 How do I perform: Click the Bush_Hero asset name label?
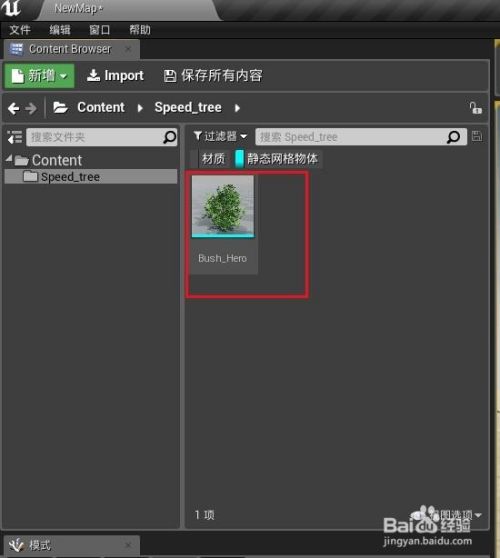coord(222,258)
